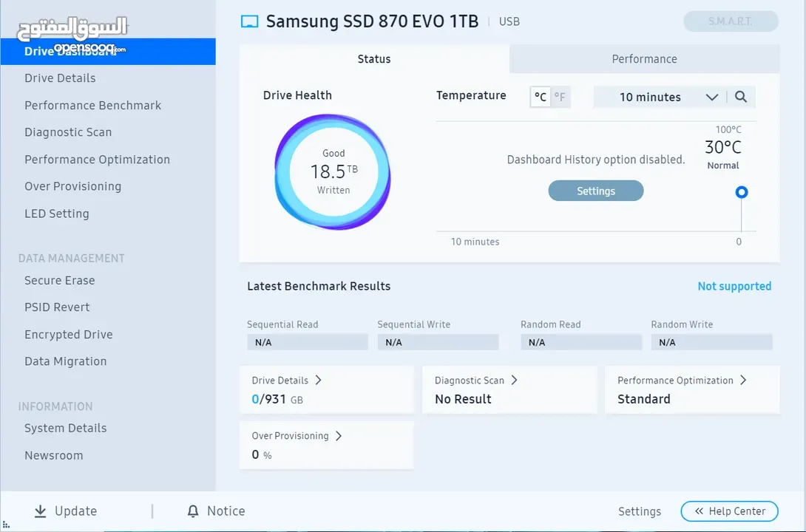
Task: Click the 18.5 TB Written value
Action: point(333,171)
